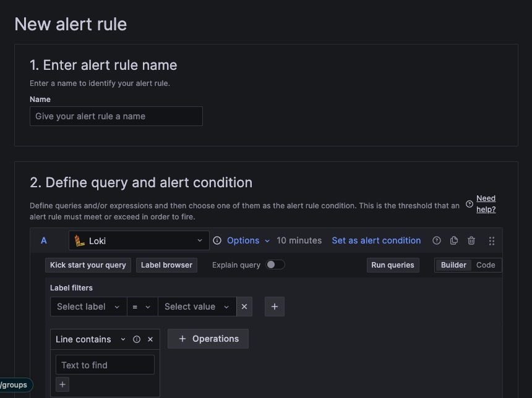Click the info icon in Line contains
The image size is (532, 398).
(x=137, y=339)
